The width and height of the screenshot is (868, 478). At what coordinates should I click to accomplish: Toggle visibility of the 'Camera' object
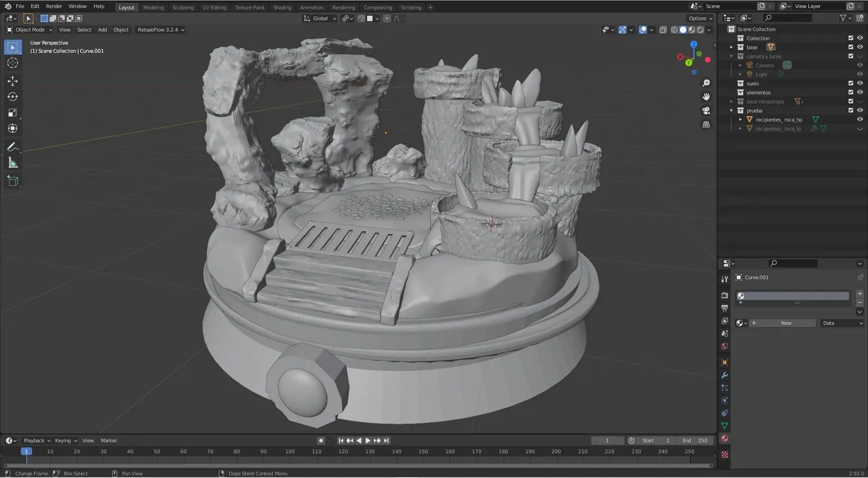[x=860, y=65]
